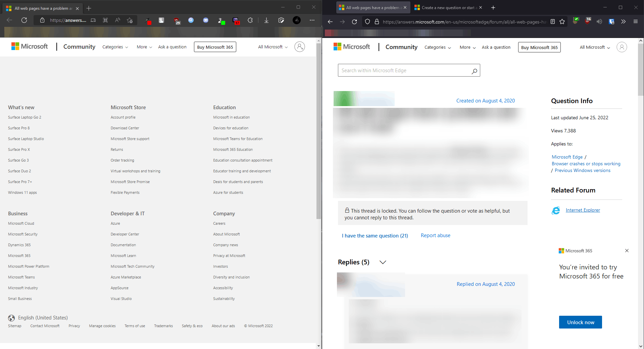Open the Extensions puzzle icon in Edge
Viewport: 644px width, 349px height.
click(250, 20)
